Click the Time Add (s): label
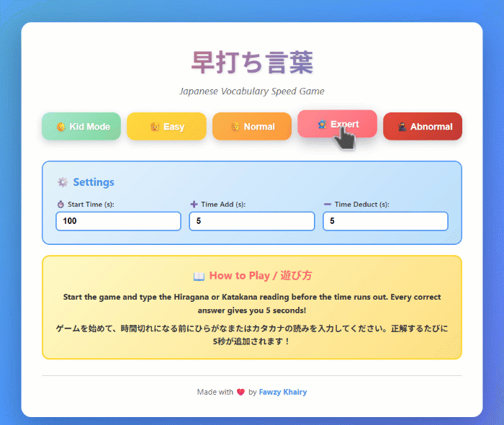 tap(223, 205)
